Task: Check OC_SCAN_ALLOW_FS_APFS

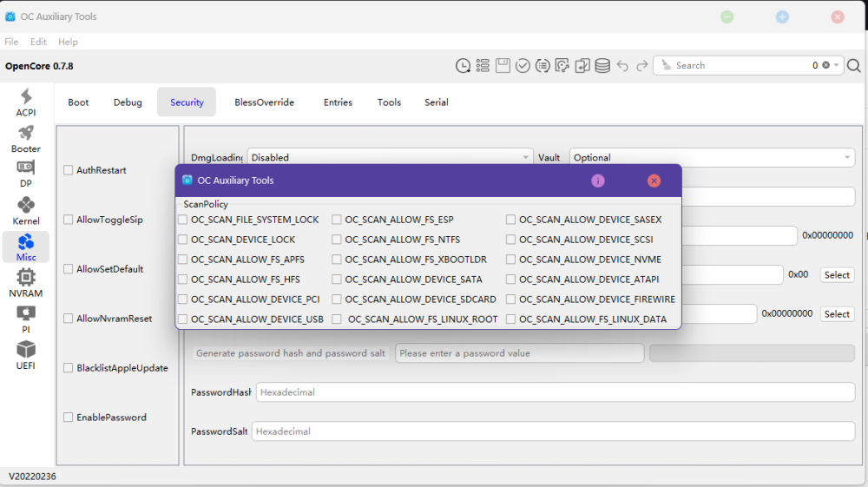Action: click(182, 260)
